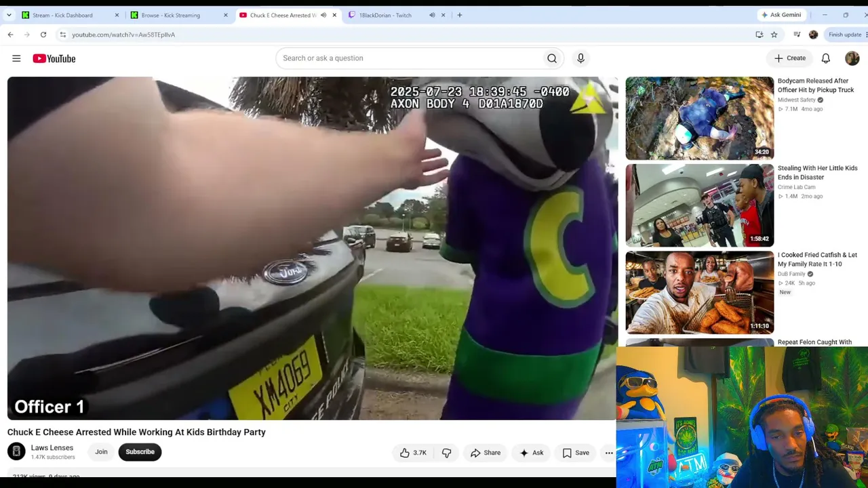Reload the YouTube page
868x488 pixels.
[x=43, y=35]
